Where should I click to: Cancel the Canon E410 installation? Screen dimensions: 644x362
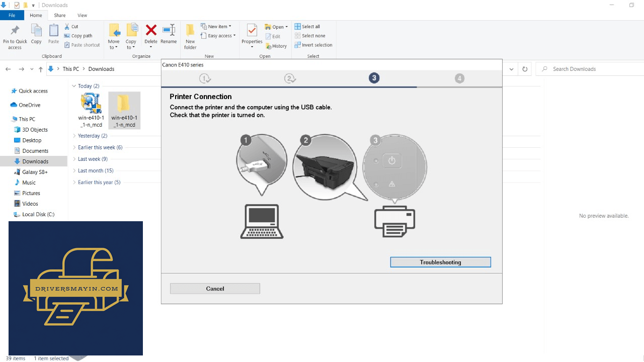[x=215, y=289]
